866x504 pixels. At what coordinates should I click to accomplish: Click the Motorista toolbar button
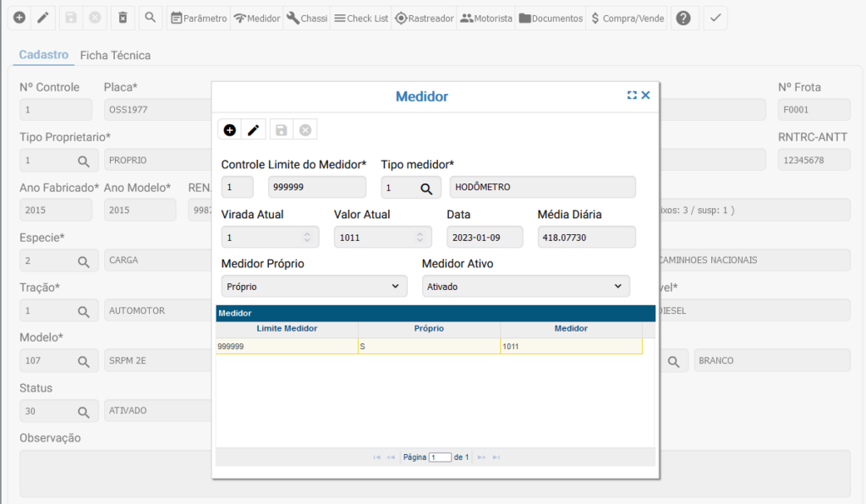coord(486,18)
